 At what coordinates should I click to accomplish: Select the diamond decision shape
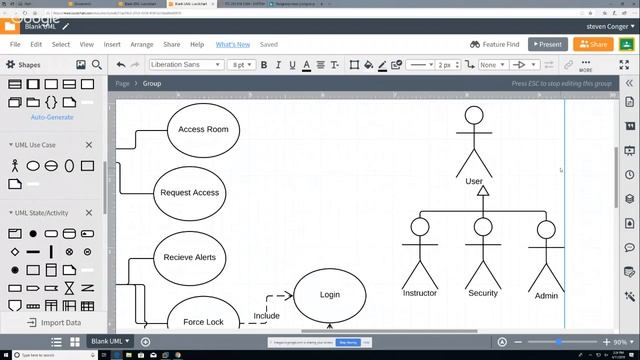coord(15,252)
